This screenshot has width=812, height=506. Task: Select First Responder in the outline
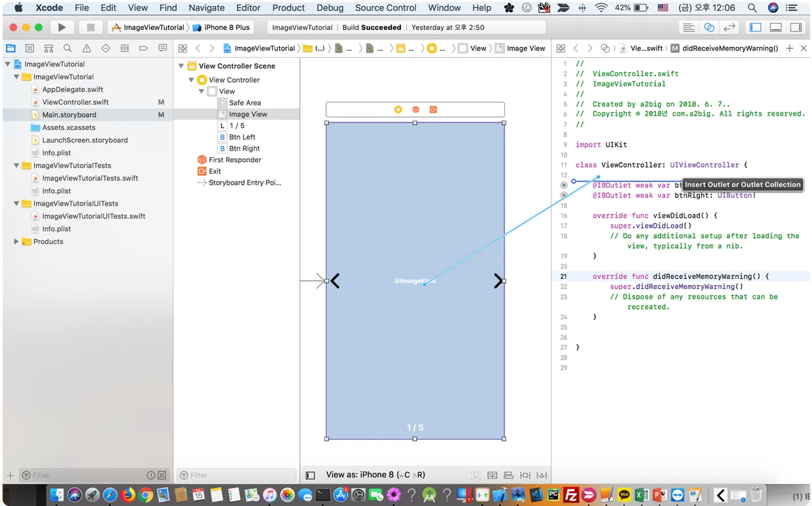[x=235, y=160]
